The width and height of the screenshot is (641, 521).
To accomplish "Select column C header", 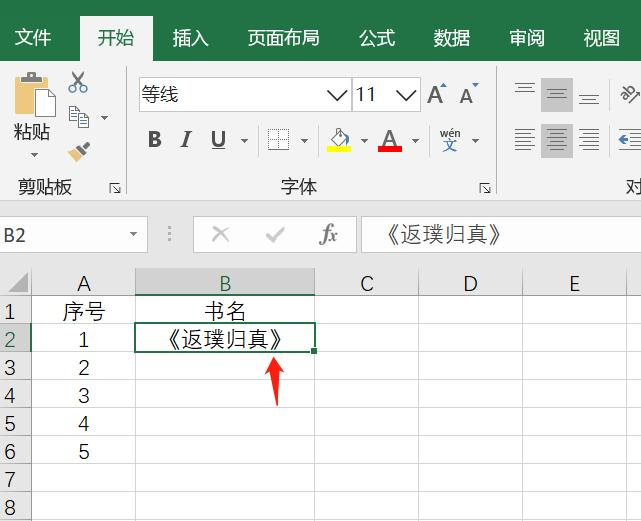I will 367,282.
